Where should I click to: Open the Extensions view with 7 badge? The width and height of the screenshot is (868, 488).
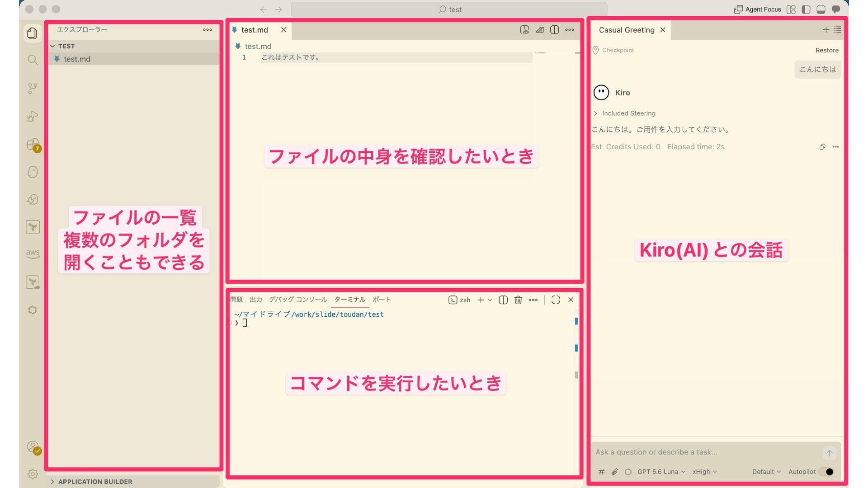pyautogui.click(x=33, y=145)
